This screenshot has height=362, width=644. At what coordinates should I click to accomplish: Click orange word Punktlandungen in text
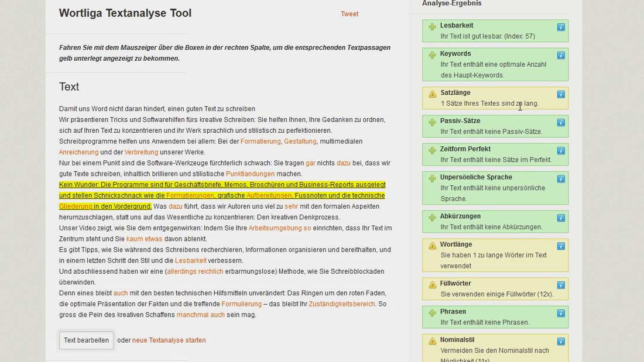coord(250,174)
